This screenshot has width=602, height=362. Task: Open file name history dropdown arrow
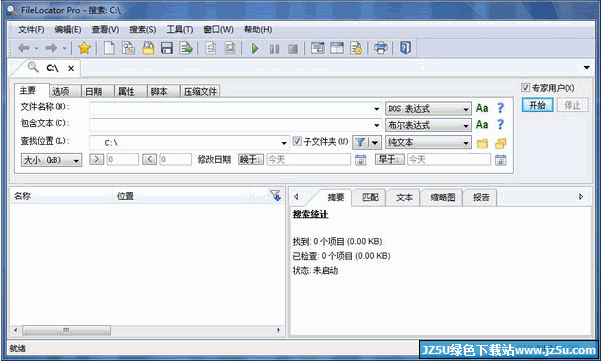pyautogui.click(x=377, y=109)
